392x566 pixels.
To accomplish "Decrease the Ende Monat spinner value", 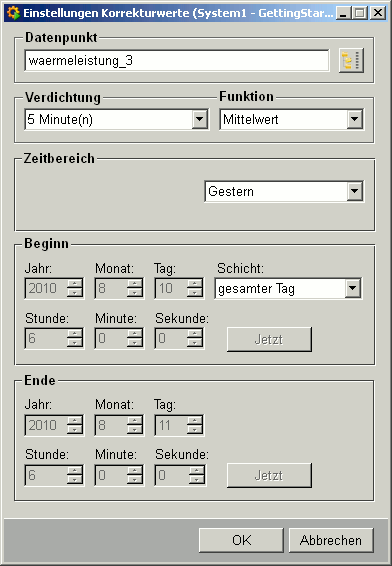I will (x=135, y=430).
